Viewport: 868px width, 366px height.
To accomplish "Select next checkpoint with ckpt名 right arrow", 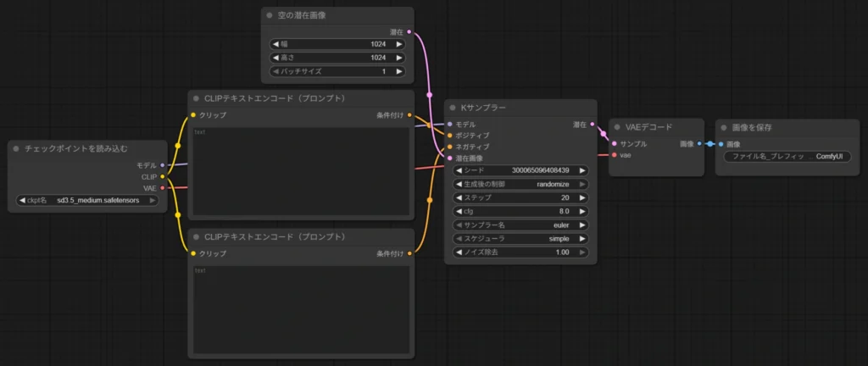I will click(x=153, y=201).
